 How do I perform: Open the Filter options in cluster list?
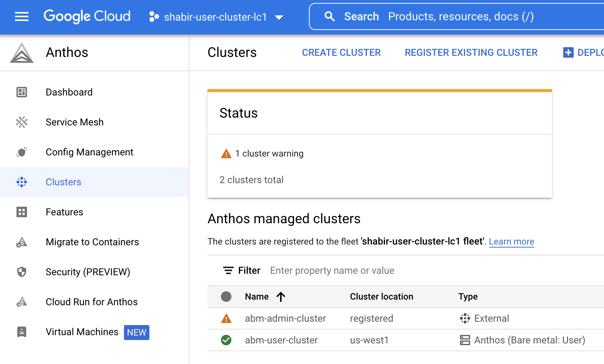[x=242, y=270]
